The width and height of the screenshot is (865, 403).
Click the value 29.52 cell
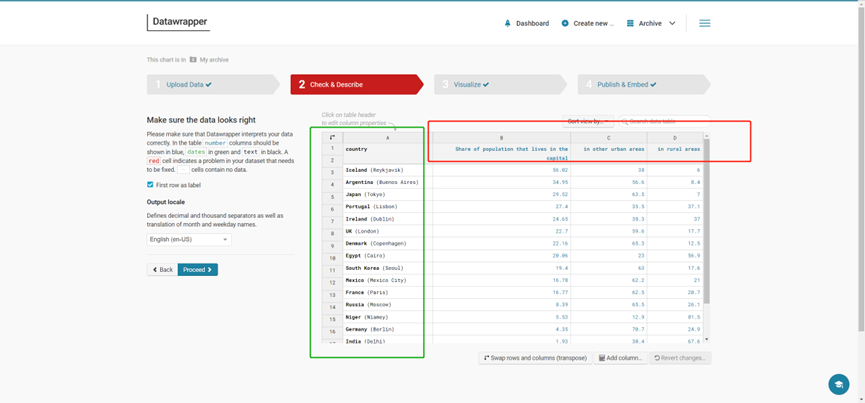coord(501,195)
